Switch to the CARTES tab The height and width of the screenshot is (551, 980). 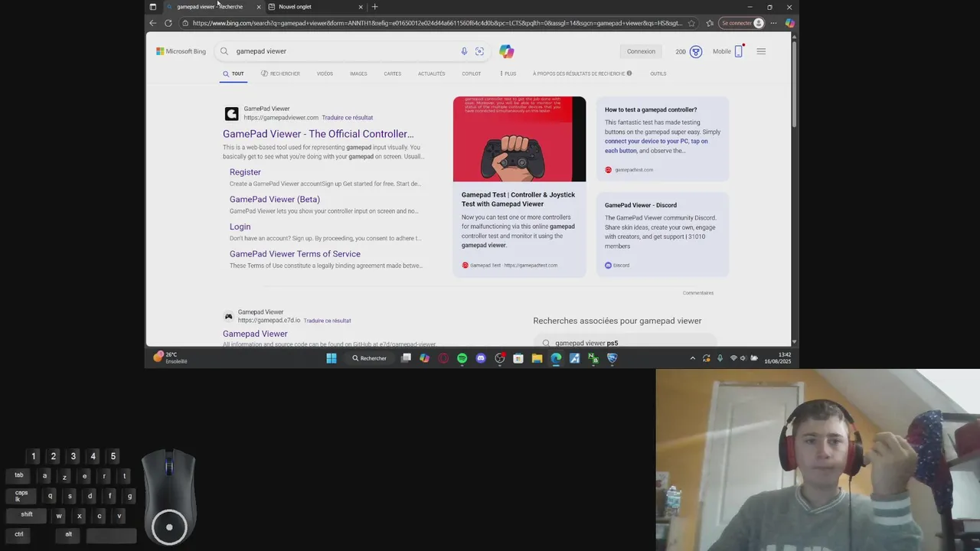(x=393, y=73)
